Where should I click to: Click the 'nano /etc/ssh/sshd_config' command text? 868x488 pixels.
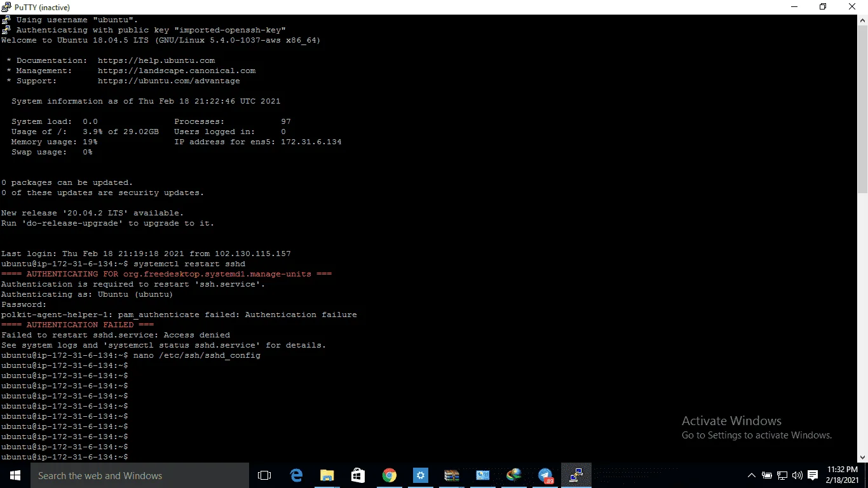(x=197, y=355)
